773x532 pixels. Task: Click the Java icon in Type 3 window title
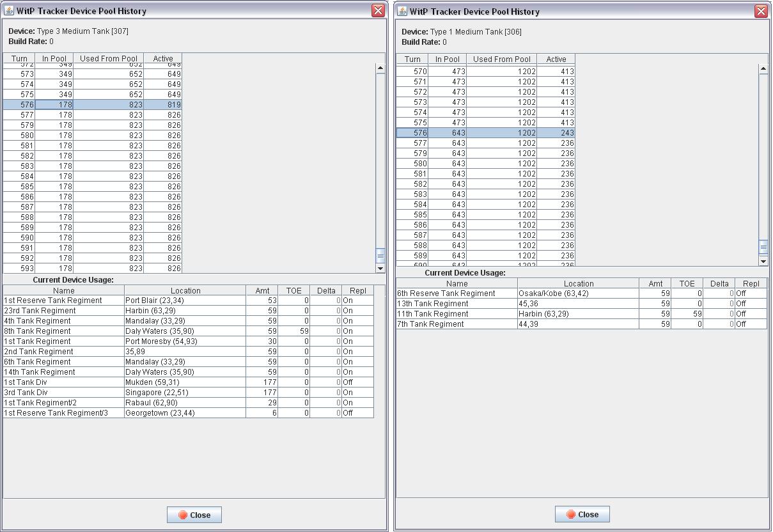9,11
